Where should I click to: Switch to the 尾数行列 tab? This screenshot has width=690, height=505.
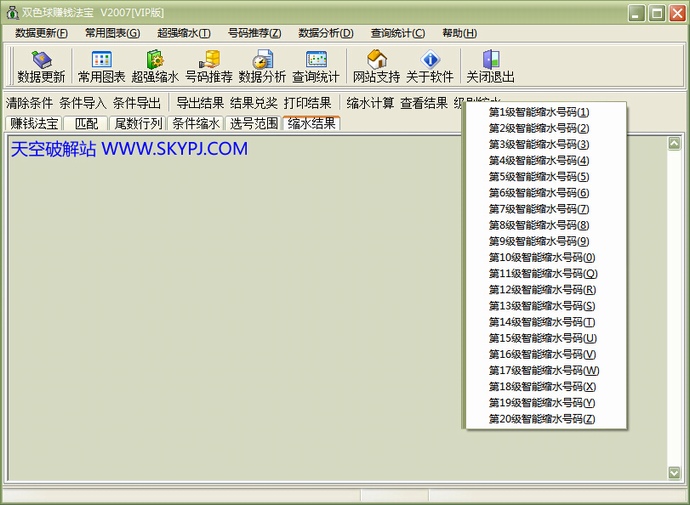[137, 124]
